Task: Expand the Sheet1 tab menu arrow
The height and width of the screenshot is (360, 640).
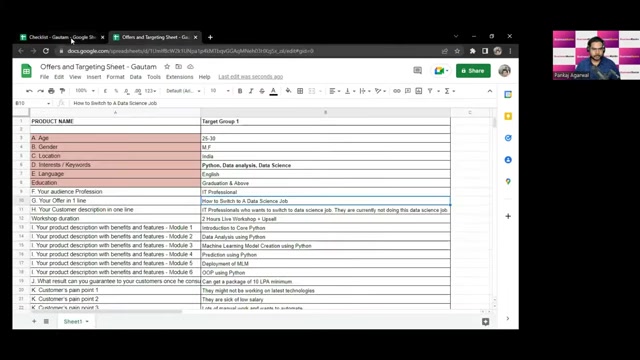Action: 87,322
